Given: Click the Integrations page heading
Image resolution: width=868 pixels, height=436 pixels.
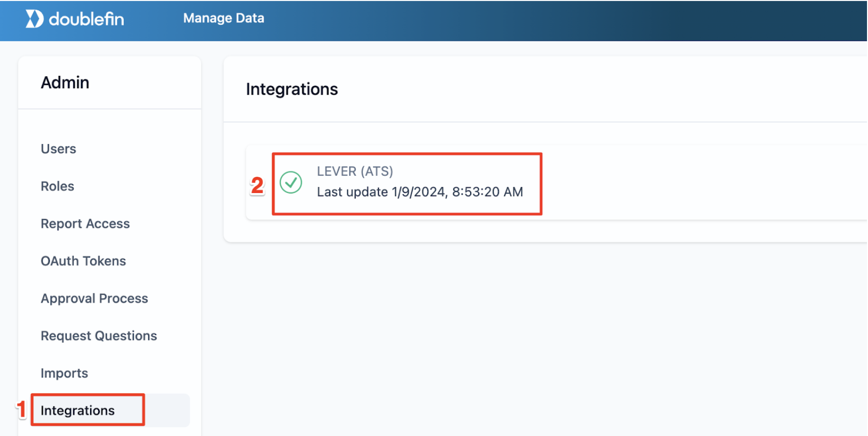Looking at the screenshot, I should click(x=292, y=89).
